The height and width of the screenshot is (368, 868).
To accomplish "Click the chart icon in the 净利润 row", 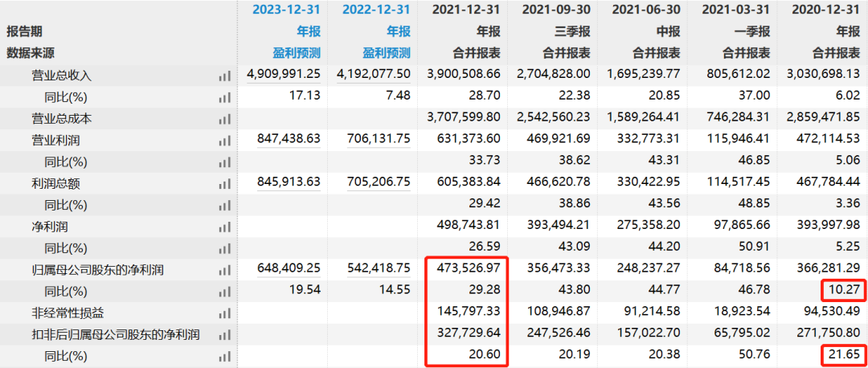I will (224, 227).
